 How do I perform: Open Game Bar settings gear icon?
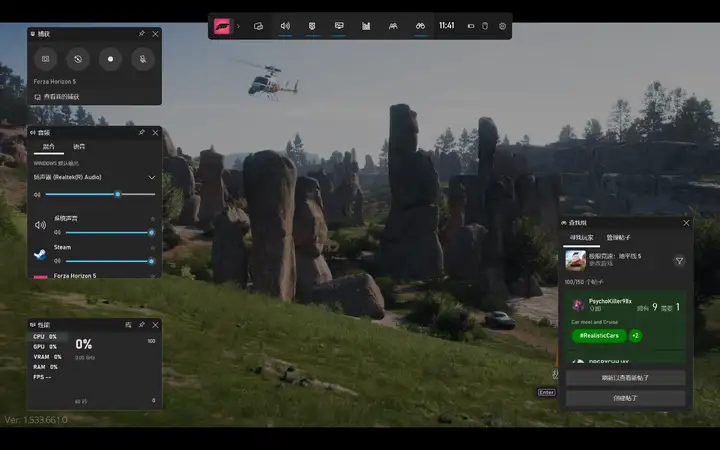(x=502, y=26)
